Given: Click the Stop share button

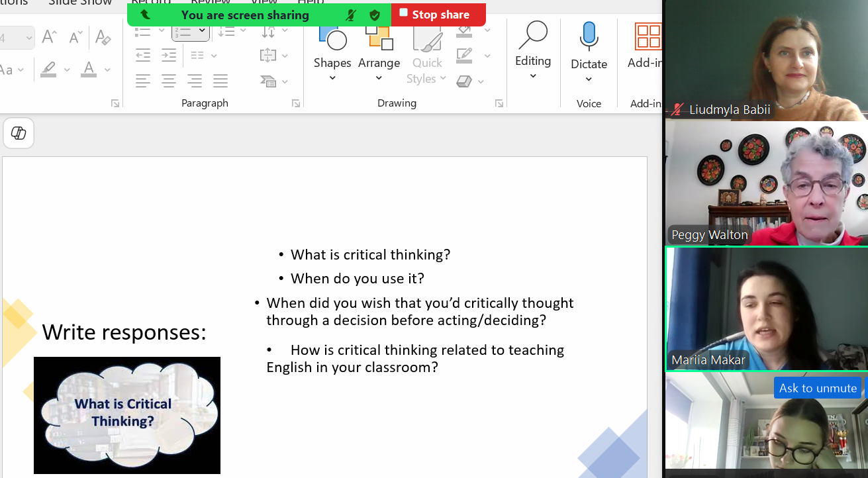Looking at the screenshot, I should (438, 15).
